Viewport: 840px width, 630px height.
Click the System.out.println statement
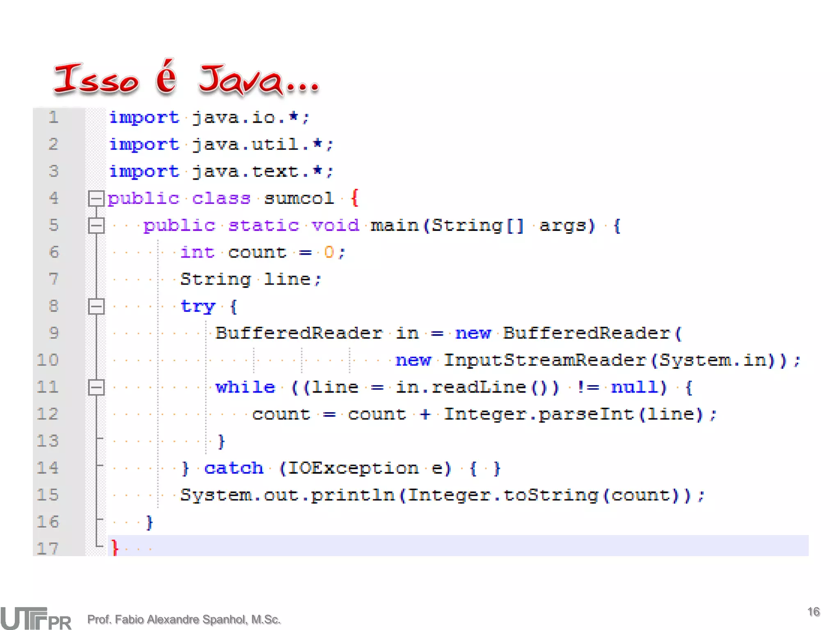coord(442,495)
